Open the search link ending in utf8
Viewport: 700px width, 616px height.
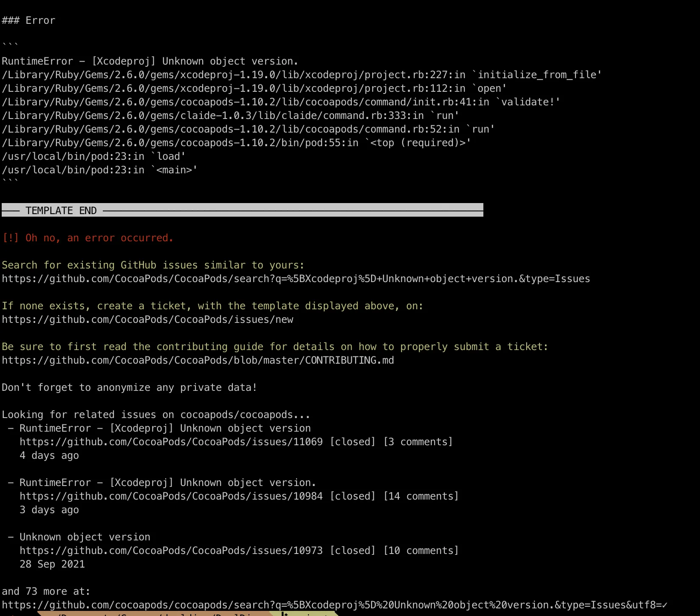335,605
